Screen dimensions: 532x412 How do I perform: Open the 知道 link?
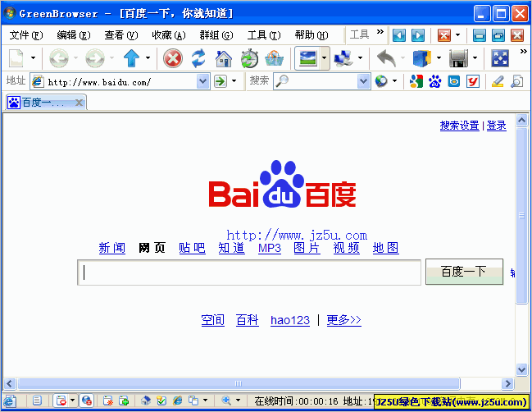point(232,248)
